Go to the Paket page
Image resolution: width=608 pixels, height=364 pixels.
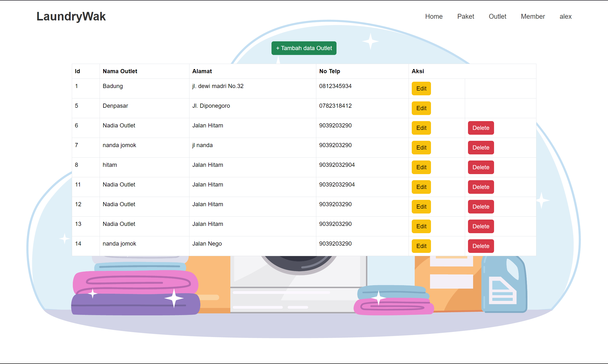(x=465, y=17)
